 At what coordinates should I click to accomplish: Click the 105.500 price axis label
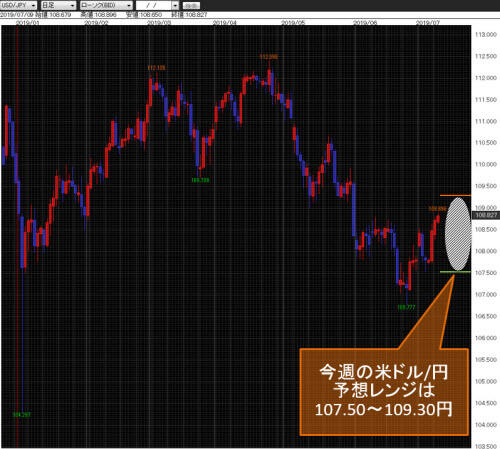click(x=486, y=360)
